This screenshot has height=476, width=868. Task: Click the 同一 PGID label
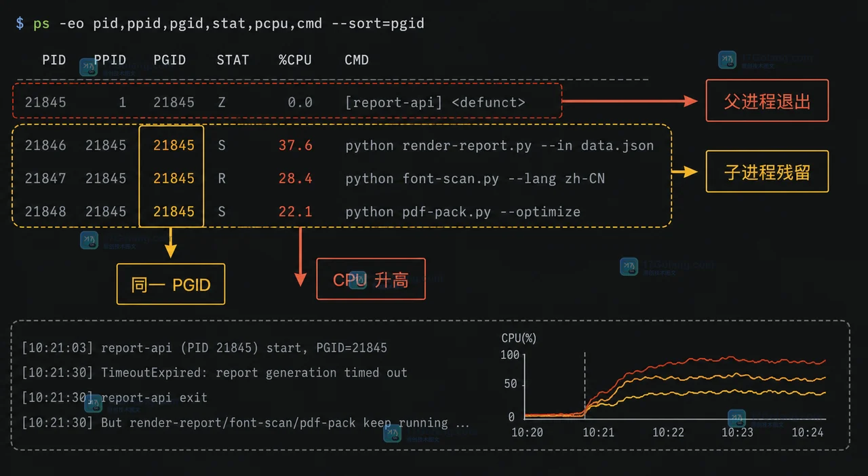pyautogui.click(x=170, y=284)
